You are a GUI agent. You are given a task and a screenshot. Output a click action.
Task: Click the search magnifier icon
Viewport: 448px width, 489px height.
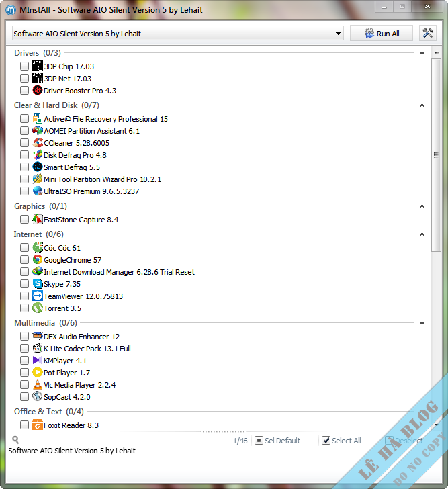click(x=15, y=440)
